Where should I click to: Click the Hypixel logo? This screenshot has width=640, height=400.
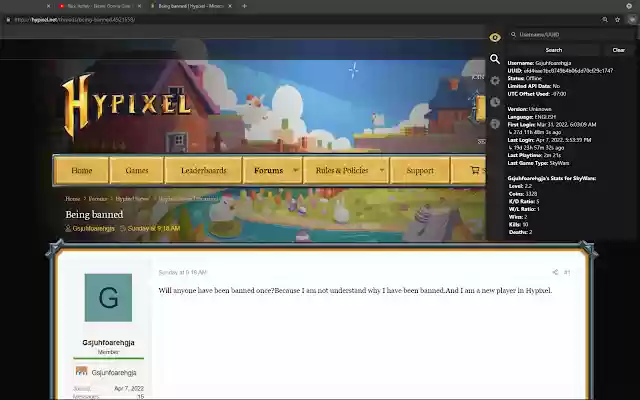pos(127,105)
